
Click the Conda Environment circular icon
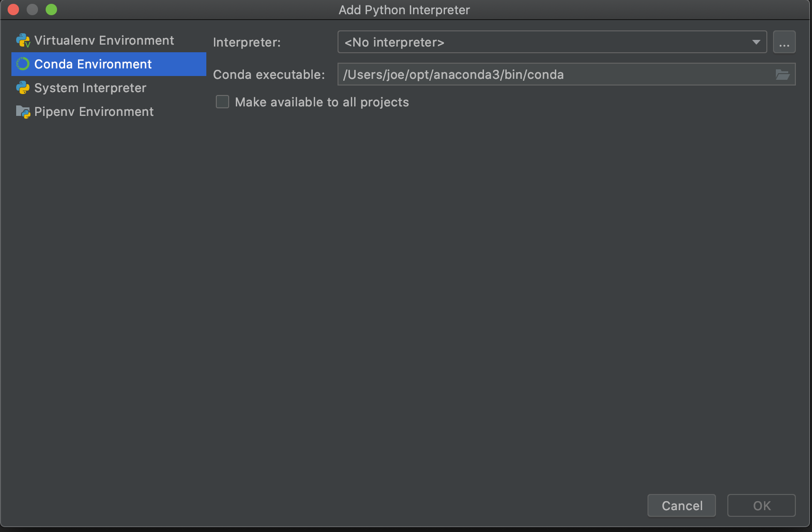22,64
